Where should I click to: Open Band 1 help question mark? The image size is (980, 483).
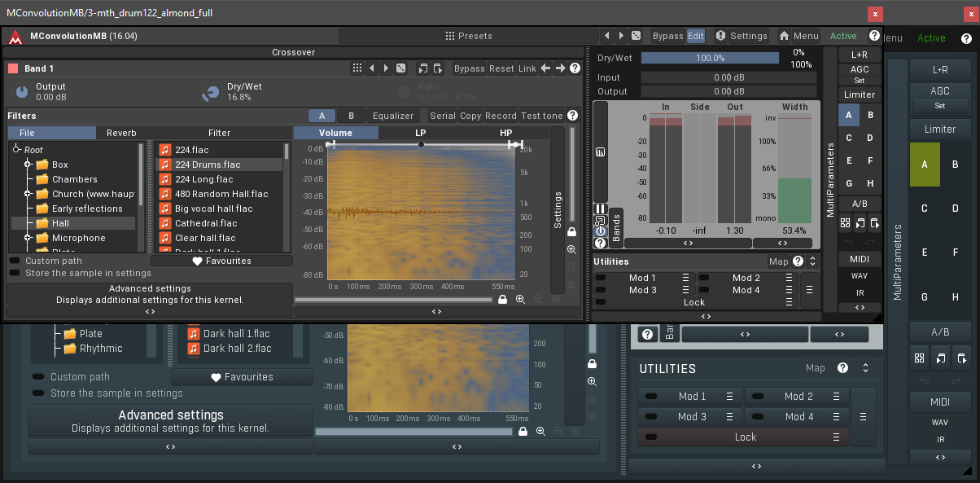tap(575, 68)
